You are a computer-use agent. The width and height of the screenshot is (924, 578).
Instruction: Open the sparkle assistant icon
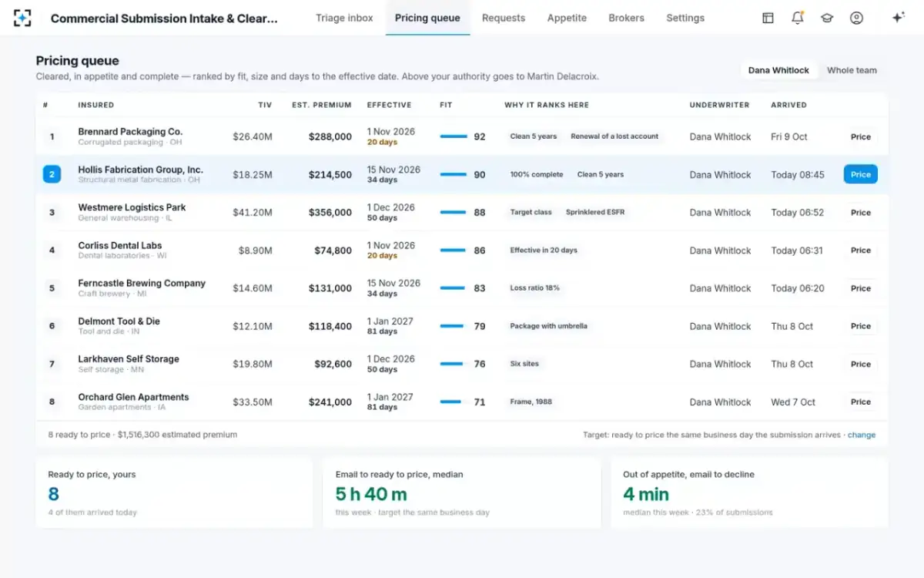898,18
